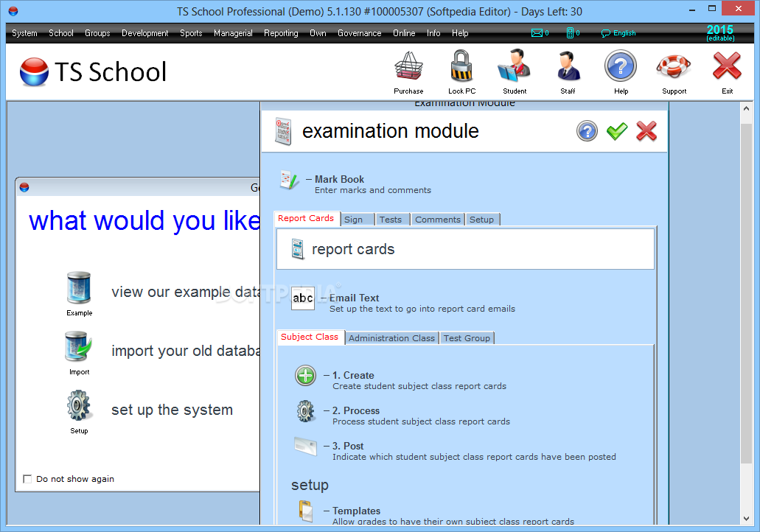Click the examination module help icon
This screenshot has height=532, width=760.
pyautogui.click(x=587, y=131)
